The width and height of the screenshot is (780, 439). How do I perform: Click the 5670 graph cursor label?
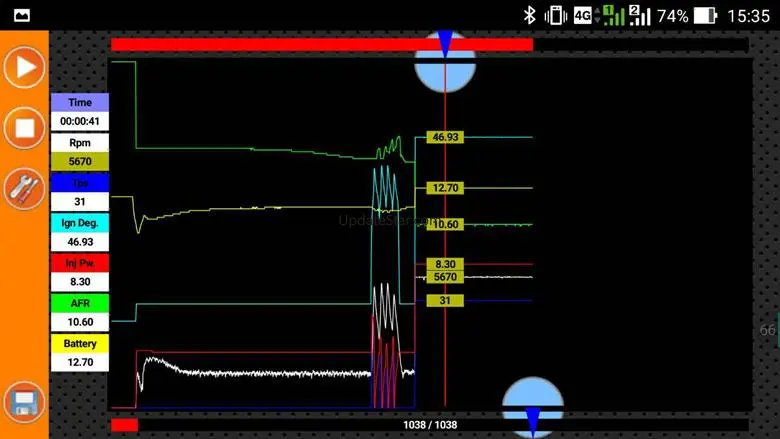pos(445,277)
